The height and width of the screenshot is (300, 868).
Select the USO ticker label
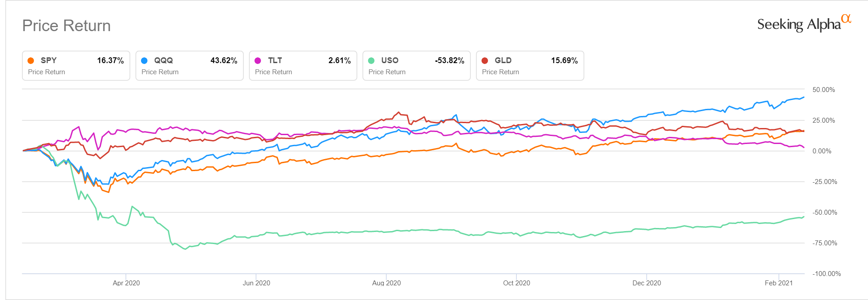389,60
